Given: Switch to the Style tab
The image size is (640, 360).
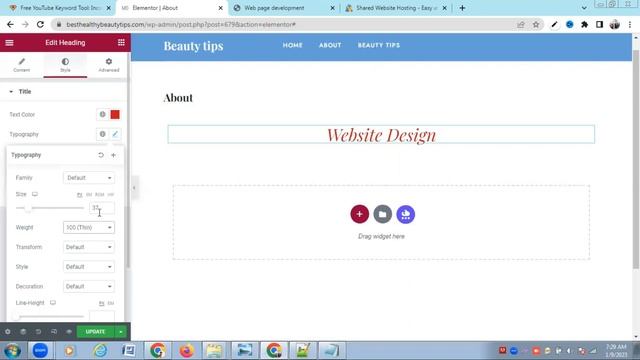Looking at the screenshot, I should 65,65.
